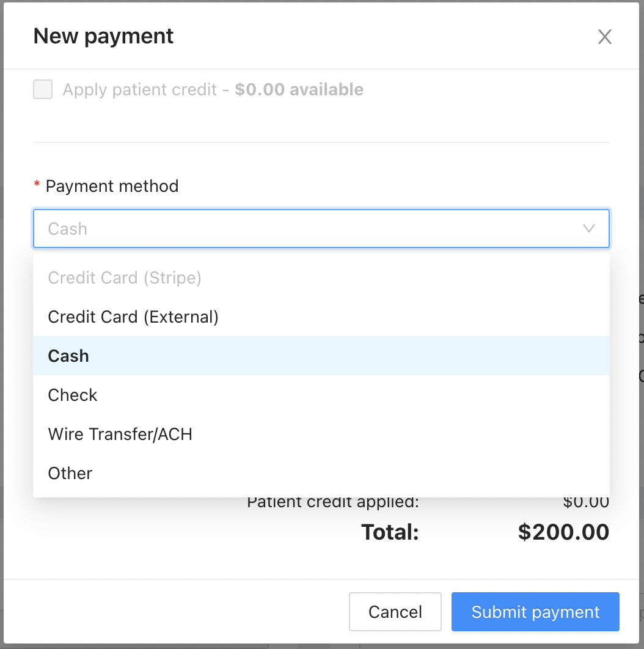Viewport: 644px width, 649px height.
Task: Cancel the new payment
Action: point(395,612)
